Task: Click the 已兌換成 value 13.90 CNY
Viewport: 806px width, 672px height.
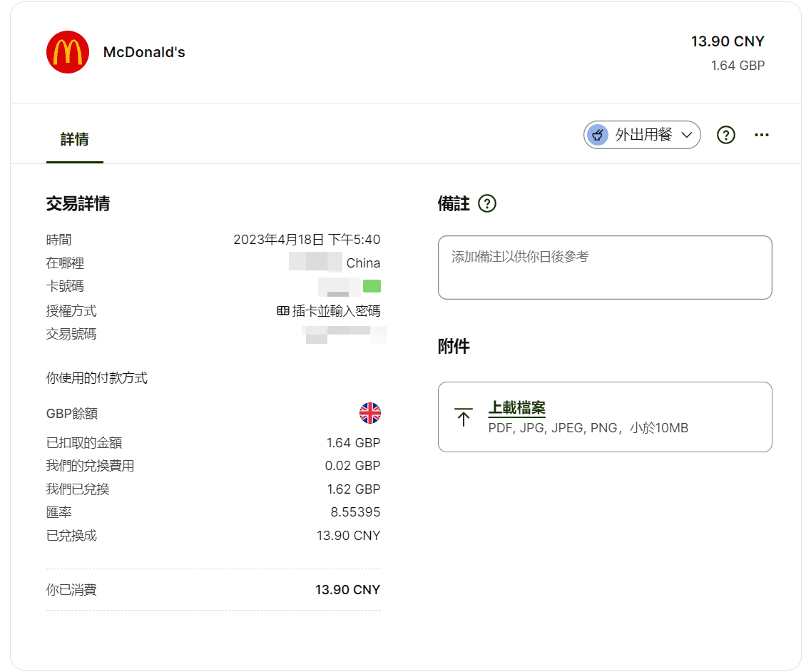Action: tap(349, 535)
